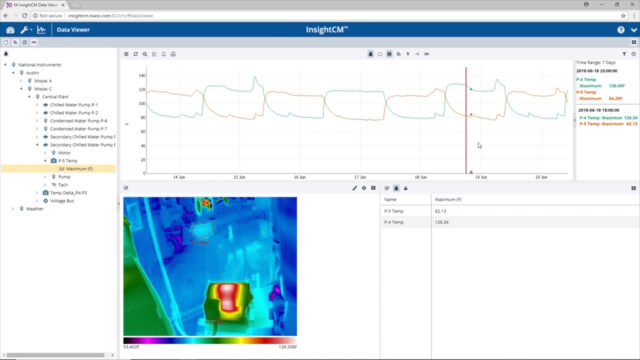This screenshot has width=640, height=360.
Task: Select Temp Delta_P4-P5 in tree
Action: tap(68, 193)
